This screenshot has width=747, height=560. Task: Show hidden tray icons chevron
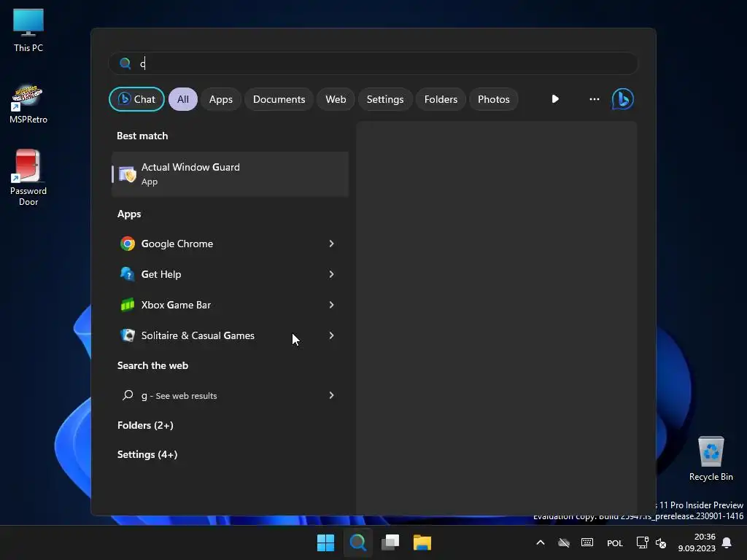click(541, 542)
